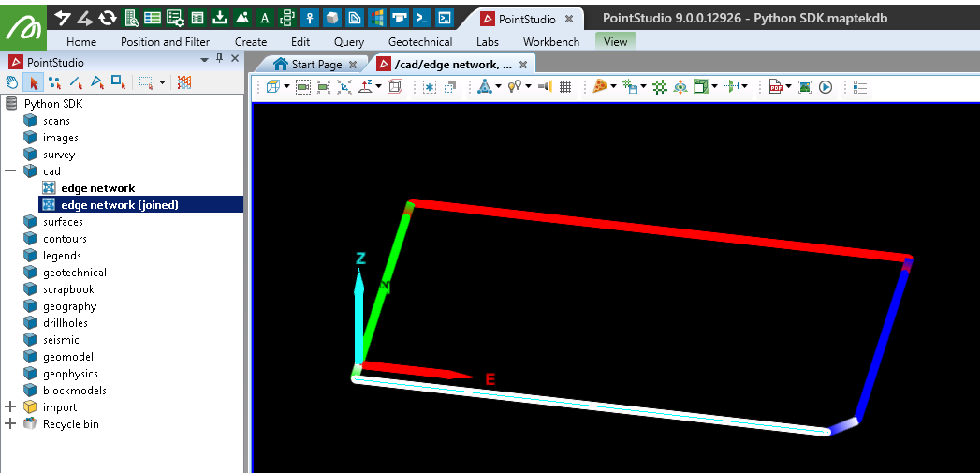Open the Geotechnical ribbon tab
This screenshot has height=473, width=980.
(x=420, y=42)
